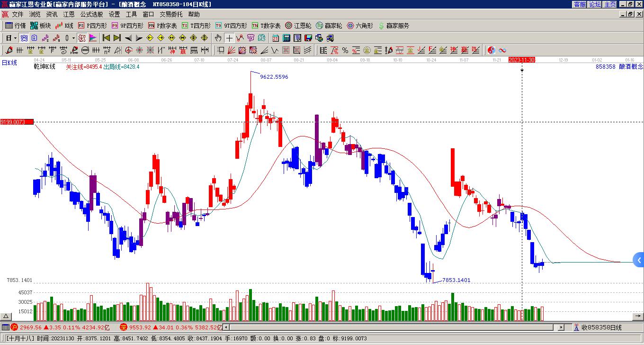Switch to the K线 chart view
This screenshot has height=345, width=644.
tap(64, 26)
